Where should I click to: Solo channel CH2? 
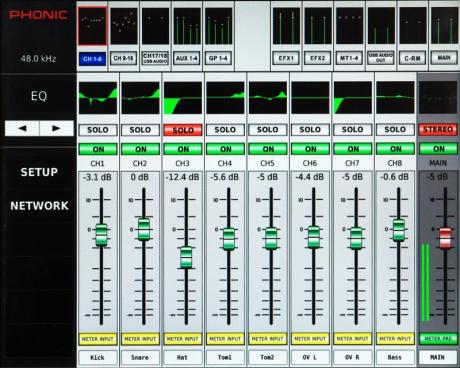click(x=140, y=130)
